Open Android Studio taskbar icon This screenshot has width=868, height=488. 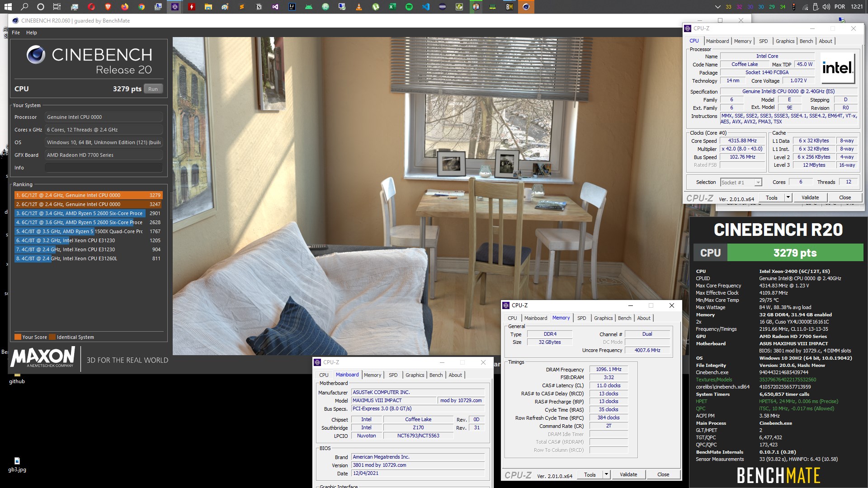point(309,7)
